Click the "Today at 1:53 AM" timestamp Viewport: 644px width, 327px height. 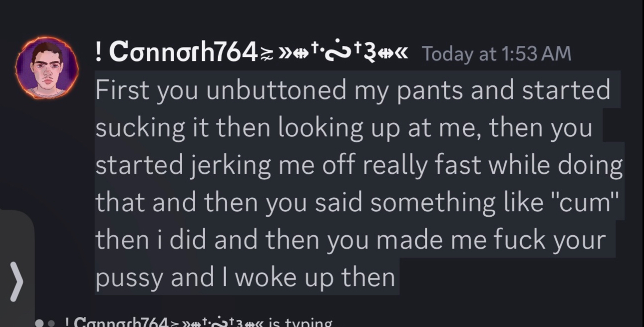pyautogui.click(x=496, y=53)
